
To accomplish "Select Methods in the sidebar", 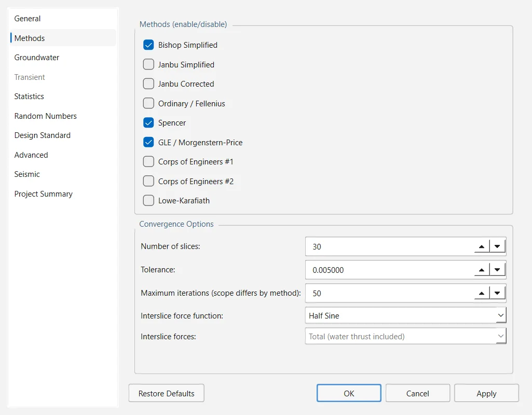I will (x=63, y=38).
